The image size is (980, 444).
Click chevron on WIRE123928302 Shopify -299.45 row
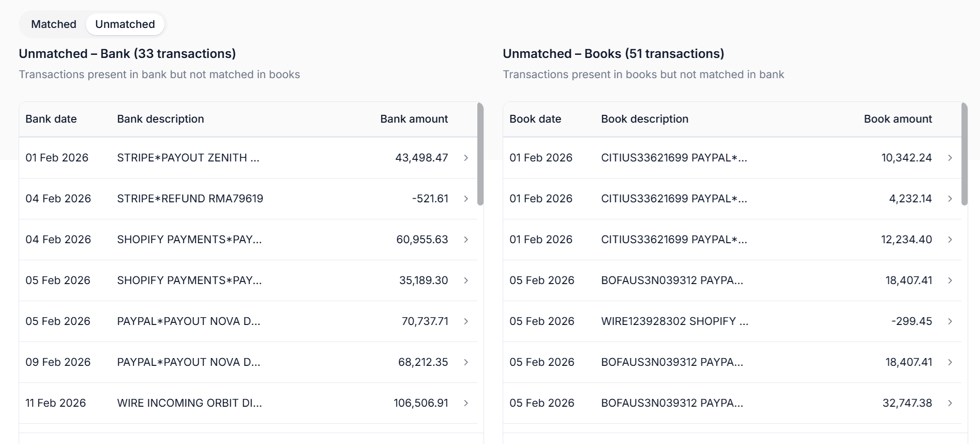point(950,321)
